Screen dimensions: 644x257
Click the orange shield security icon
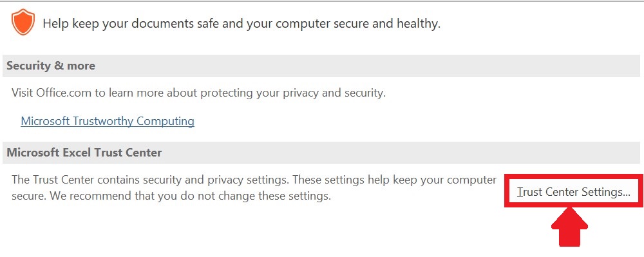[23, 23]
